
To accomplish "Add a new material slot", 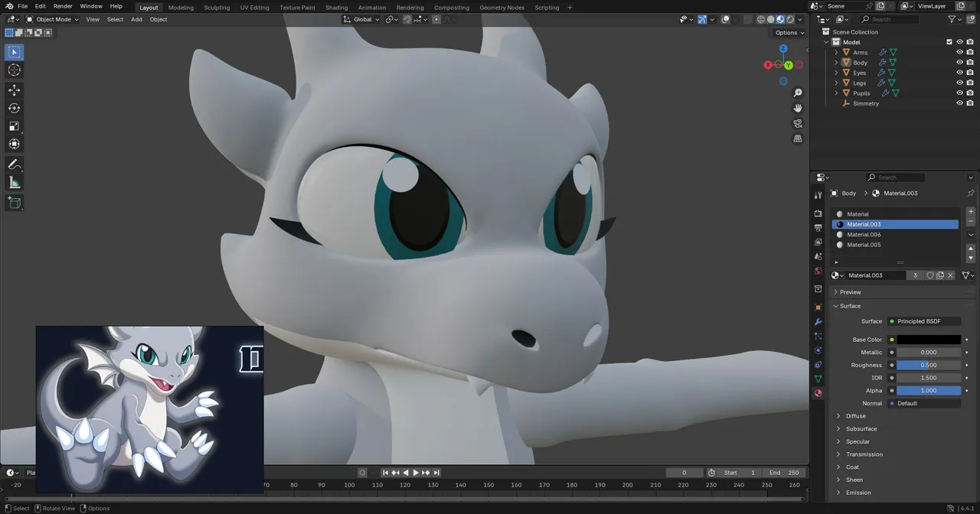I will pos(971,212).
